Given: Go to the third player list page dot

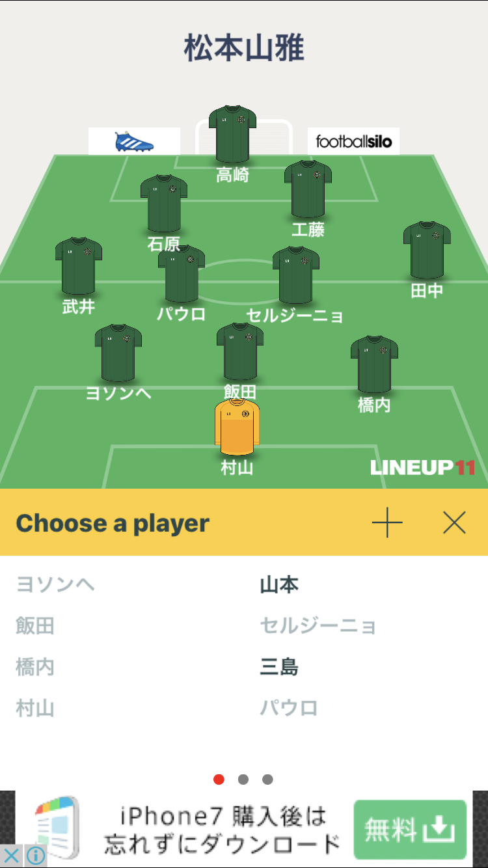Looking at the screenshot, I should pyautogui.click(x=267, y=780).
